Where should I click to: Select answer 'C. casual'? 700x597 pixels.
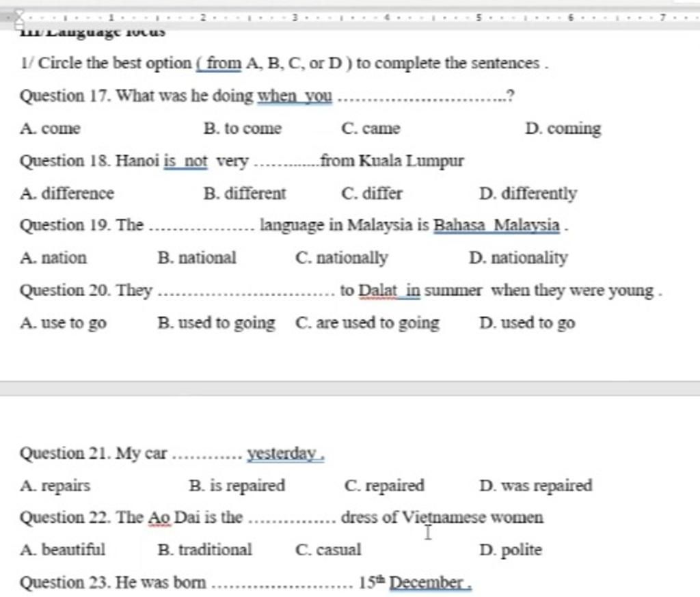pyautogui.click(x=328, y=550)
